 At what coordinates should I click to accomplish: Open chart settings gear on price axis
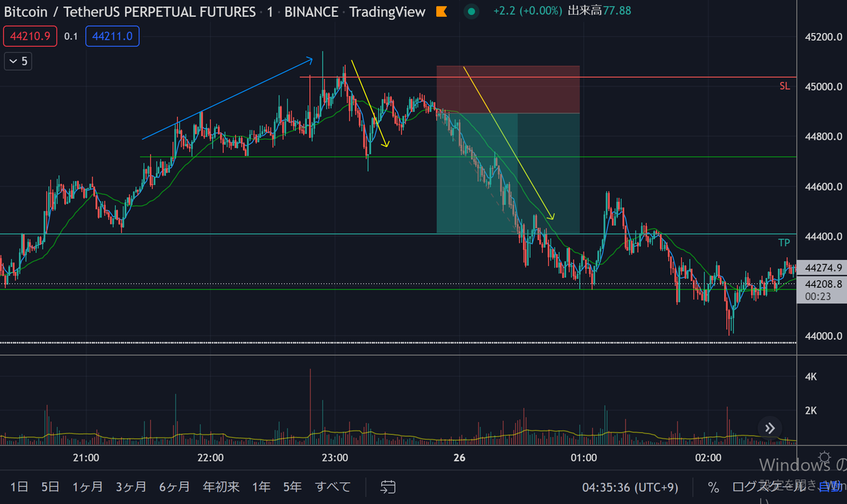tap(823, 457)
